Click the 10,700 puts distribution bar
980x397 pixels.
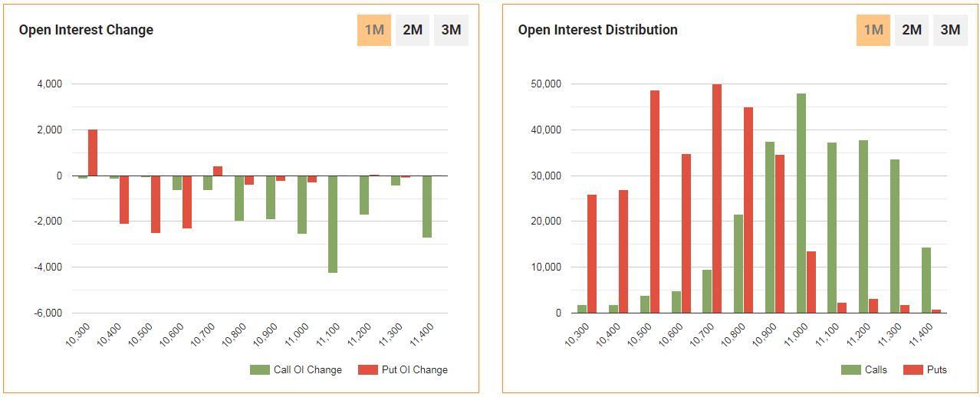(717, 198)
